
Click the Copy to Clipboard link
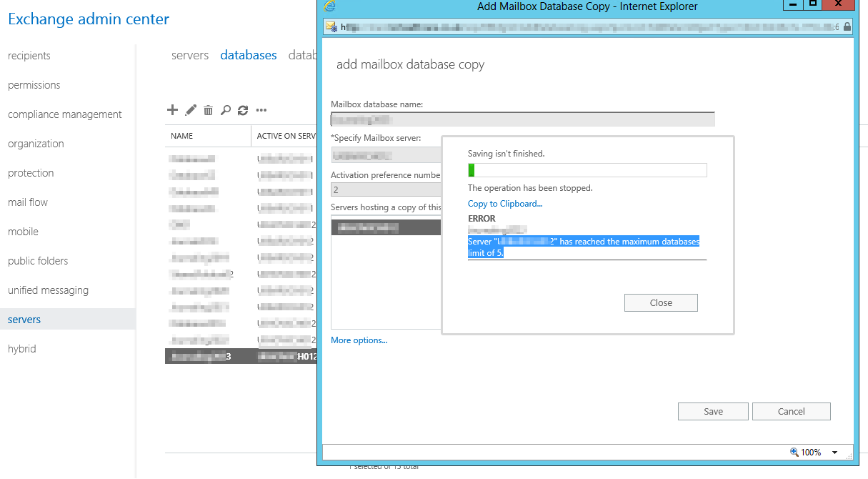[505, 204]
